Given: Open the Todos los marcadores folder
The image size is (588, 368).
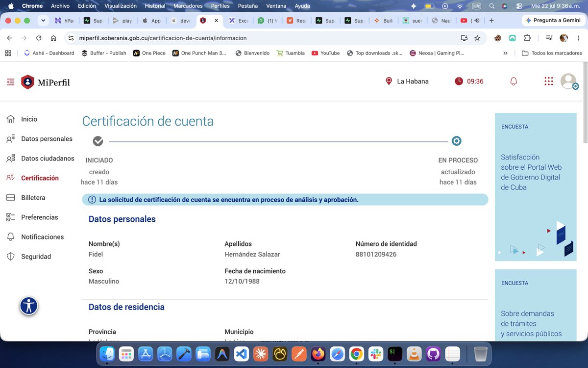Looking at the screenshot, I should [x=552, y=53].
